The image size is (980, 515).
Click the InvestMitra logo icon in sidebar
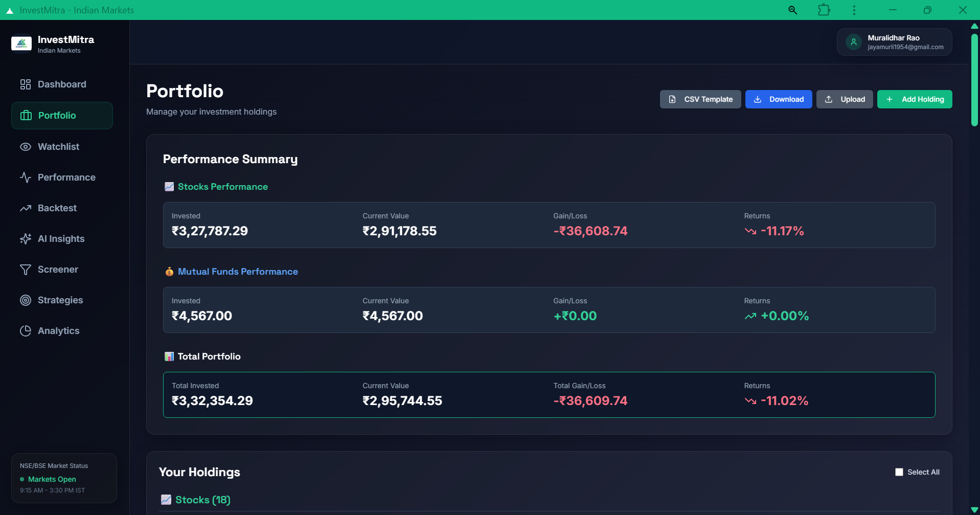(21, 43)
